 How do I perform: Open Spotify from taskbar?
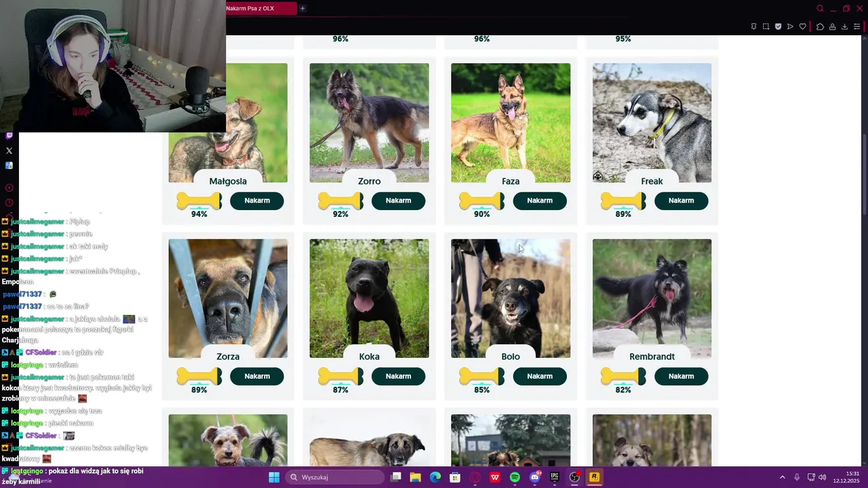tap(515, 477)
